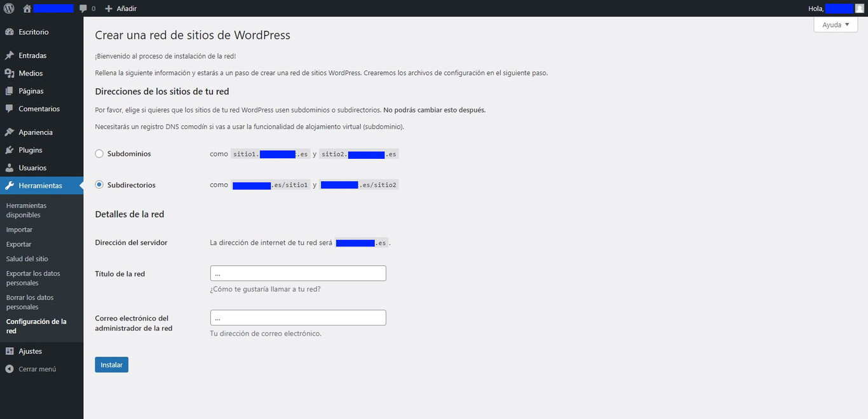This screenshot has height=419, width=868.
Task: Click the Plugins plug icon
Action: (x=10, y=150)
